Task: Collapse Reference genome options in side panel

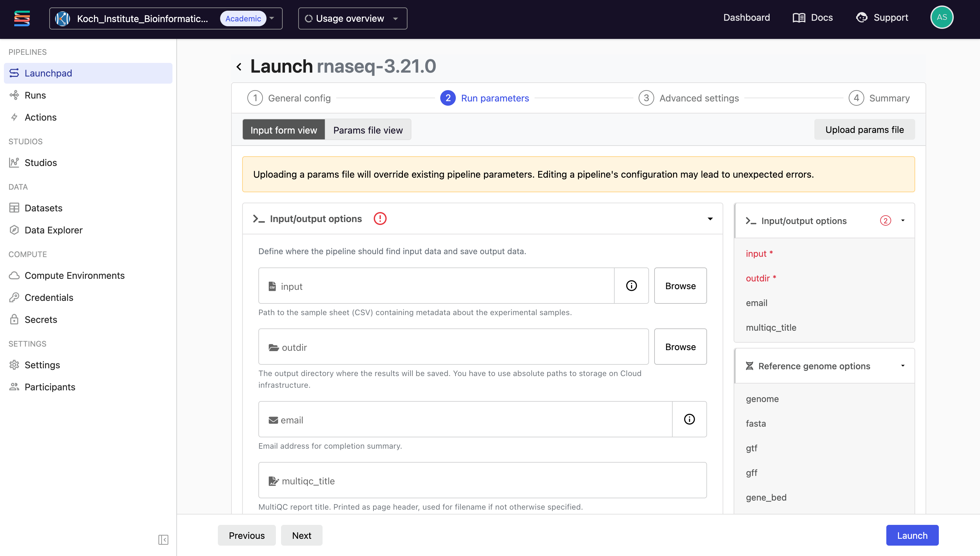Action: [903, 366]
